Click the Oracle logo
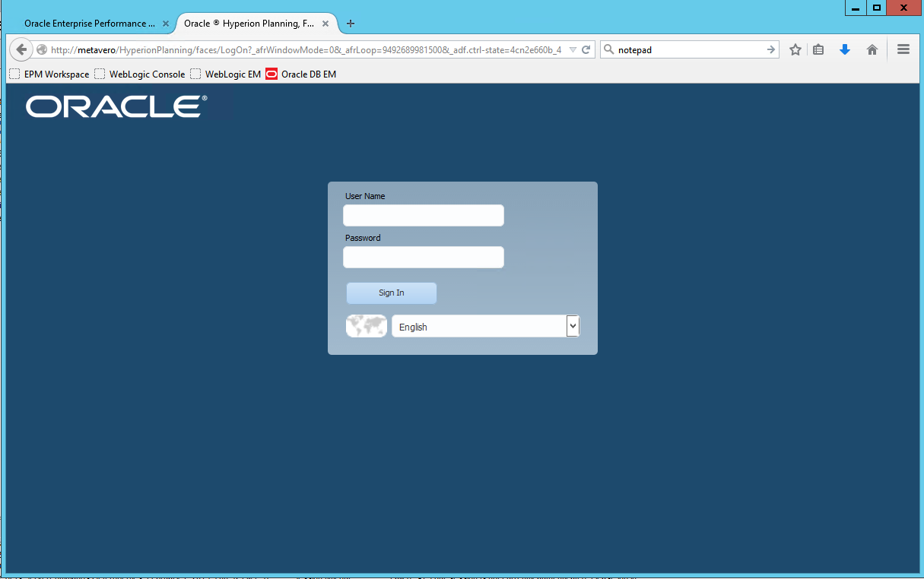This screenshot has height=579, width=924. [x=116, y=106]
